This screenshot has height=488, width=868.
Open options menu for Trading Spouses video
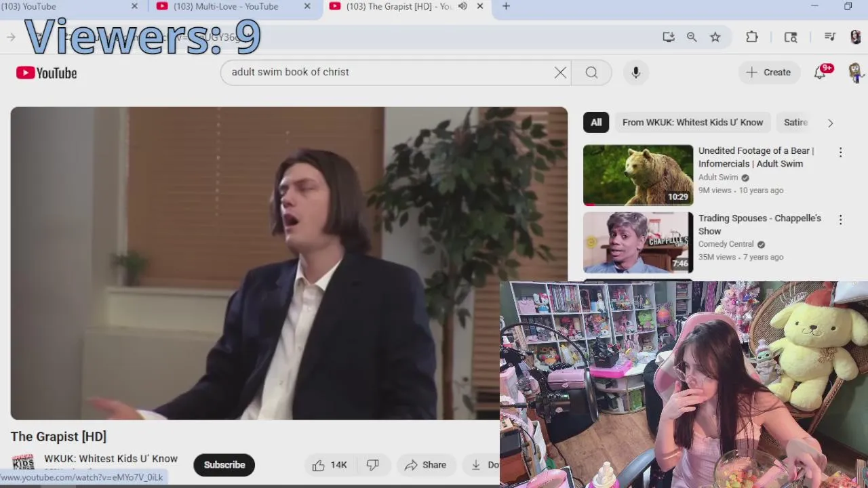[840, 220]
